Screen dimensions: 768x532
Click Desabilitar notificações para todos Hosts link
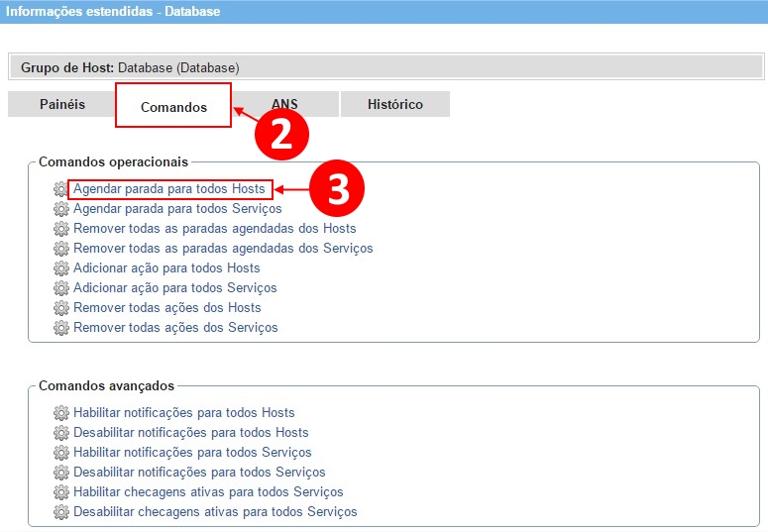coord(190,433)
